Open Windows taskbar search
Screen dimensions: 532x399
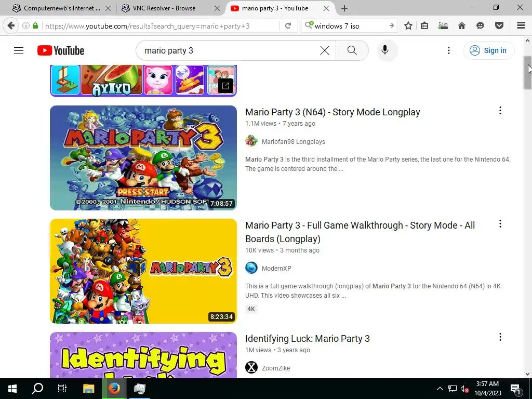37,389
